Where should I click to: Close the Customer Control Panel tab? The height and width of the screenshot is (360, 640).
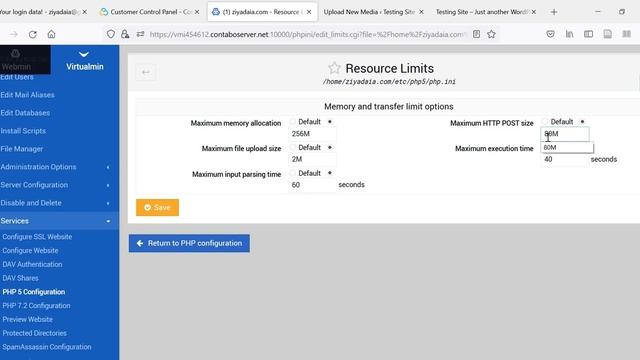coord(197,12)
